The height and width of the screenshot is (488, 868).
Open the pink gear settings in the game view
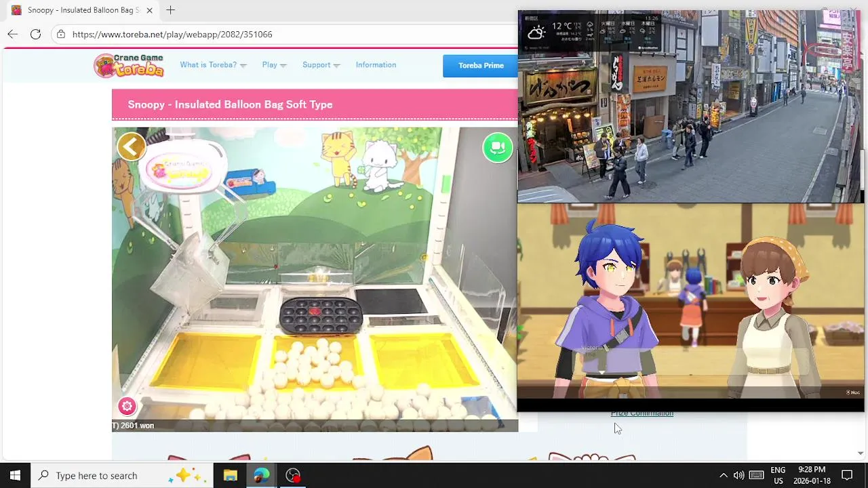tap(127, 406)
